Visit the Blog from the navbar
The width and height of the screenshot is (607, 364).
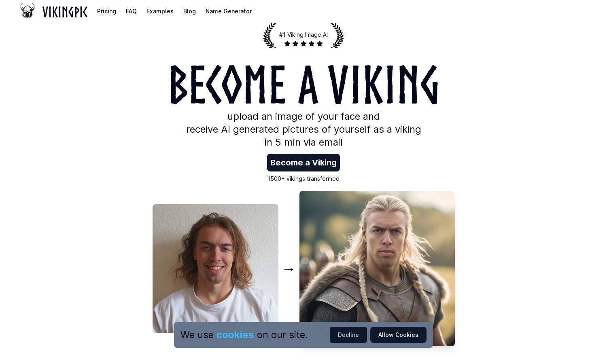click(189, 11)
